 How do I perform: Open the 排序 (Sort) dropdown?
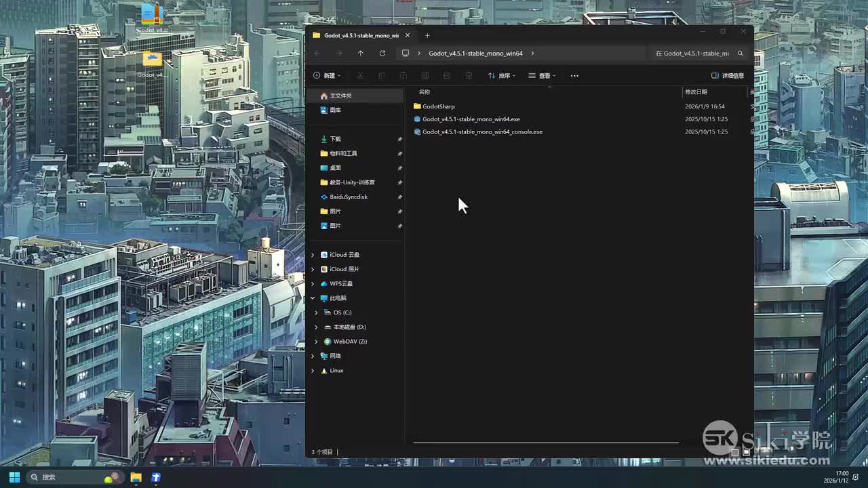tap(501, 76)
